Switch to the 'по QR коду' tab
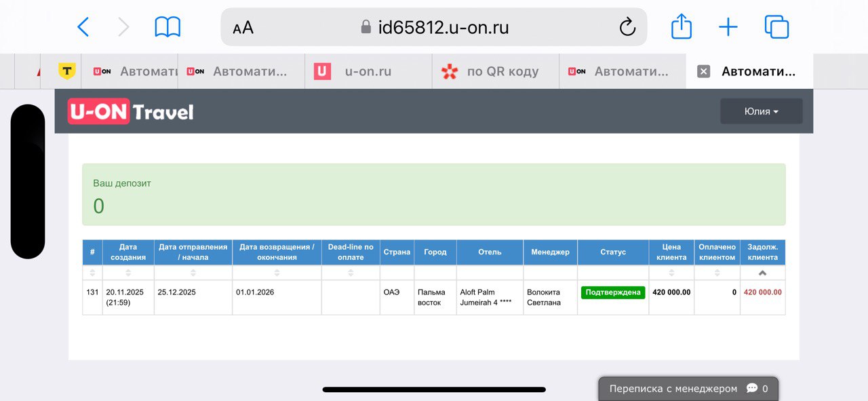 point(502,71)
